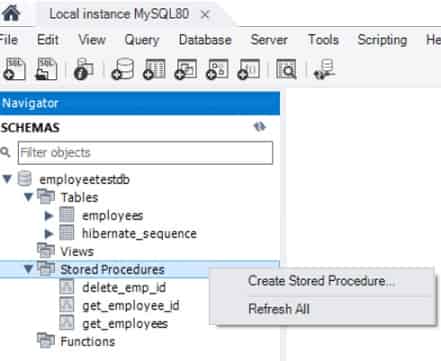
Task: Create a new SQL tab icon
Action: 14,69
